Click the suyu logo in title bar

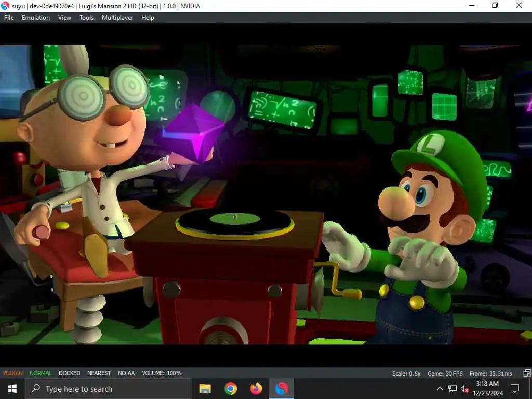pyautogui.click(x=5, y=6)
